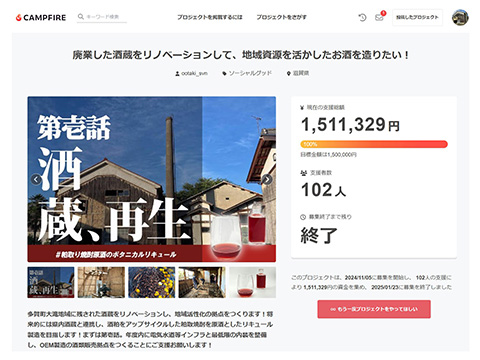Select the fourth thumbnail of interior renovation
Screen dimensions: 480x360
[202, 282]
